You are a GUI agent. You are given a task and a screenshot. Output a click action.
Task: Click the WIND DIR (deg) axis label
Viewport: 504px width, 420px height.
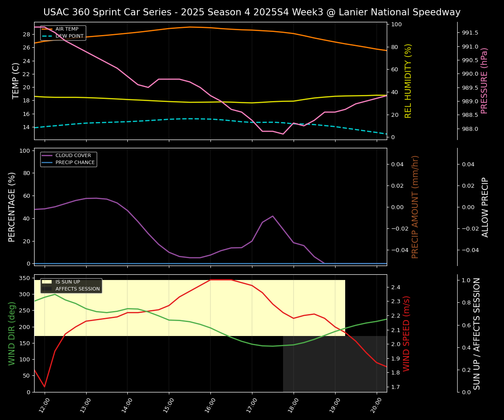(12, 333)
